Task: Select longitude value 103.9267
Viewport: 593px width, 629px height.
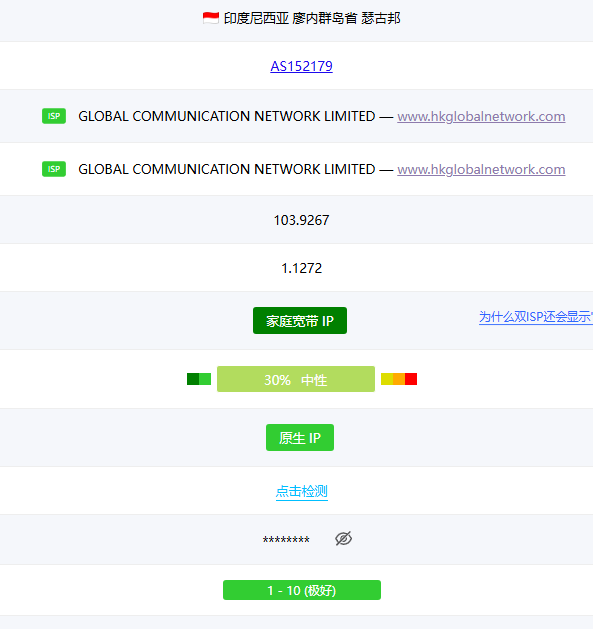Action: 301,220
